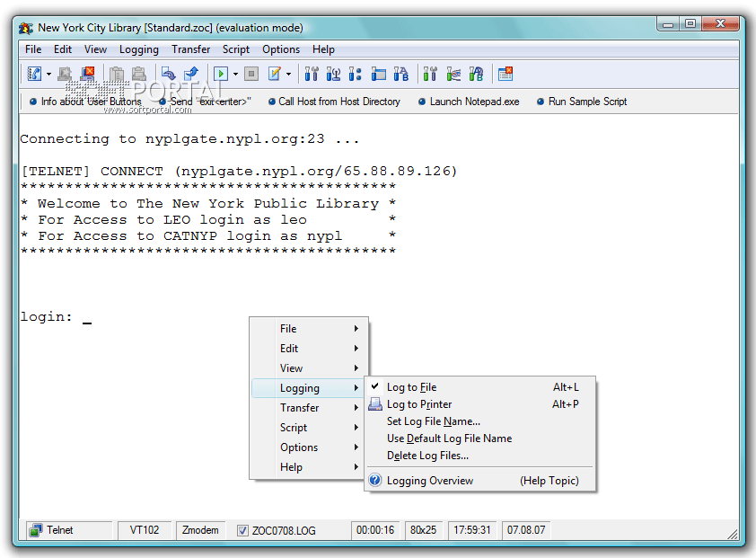This screenshot has width=756, height=558.
Task: Click the paste clipboard toolbar icon
Action: tap(117, 74)
